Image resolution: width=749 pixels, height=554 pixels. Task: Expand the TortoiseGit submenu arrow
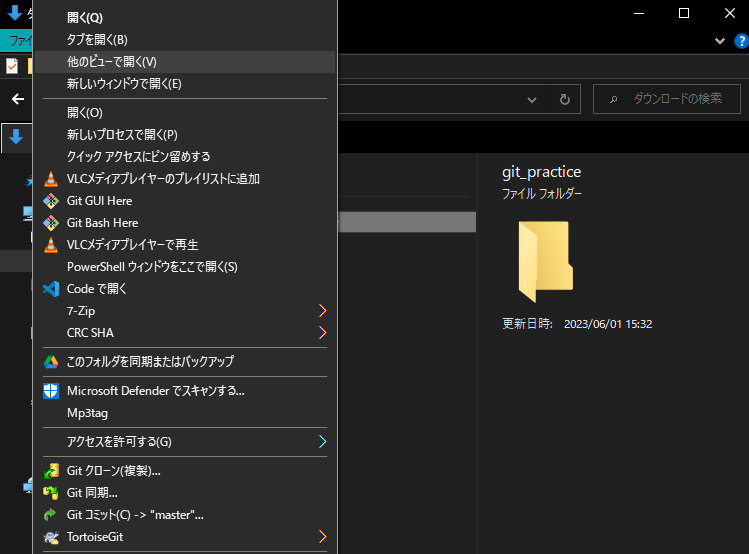click(322, 537)
